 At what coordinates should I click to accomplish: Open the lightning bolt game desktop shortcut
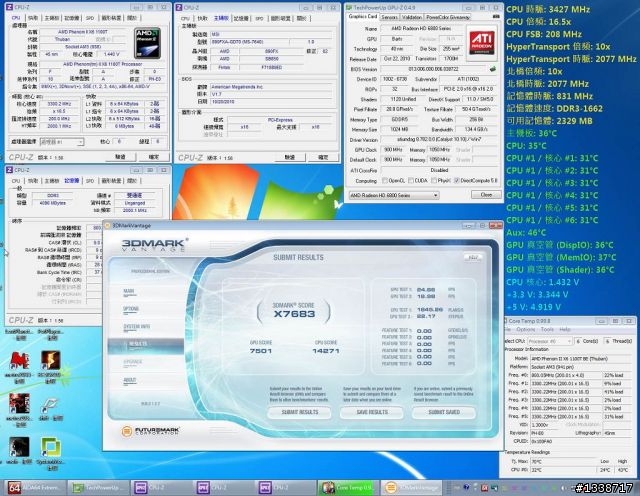pos(51,361)
